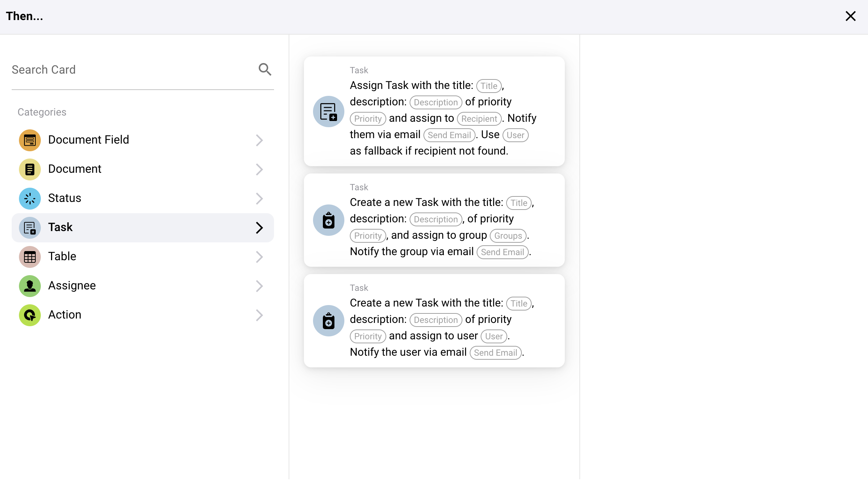The width and height of the screenshot is (868, 484).
Task: Pick the create-task-for-user card's Send Email chip
Action: (x=495, y=353)
